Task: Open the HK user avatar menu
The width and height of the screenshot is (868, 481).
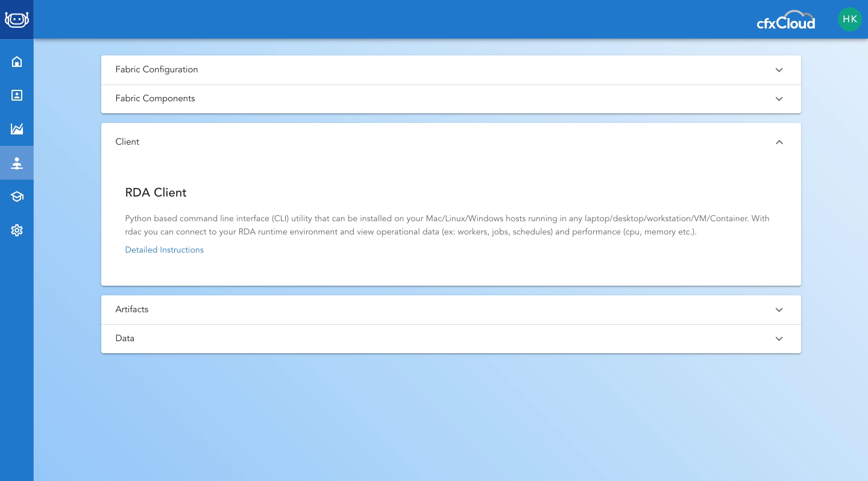Action: click(850, 19)
